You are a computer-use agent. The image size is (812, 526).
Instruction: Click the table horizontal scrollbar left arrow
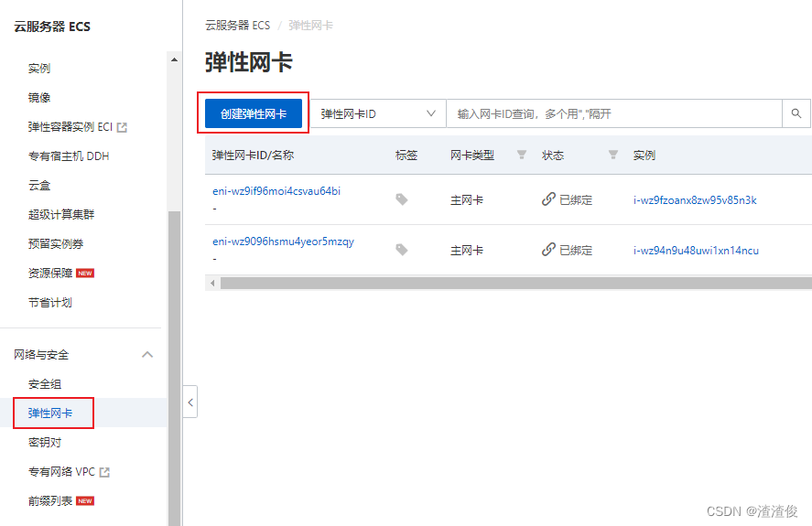point(212,284)
